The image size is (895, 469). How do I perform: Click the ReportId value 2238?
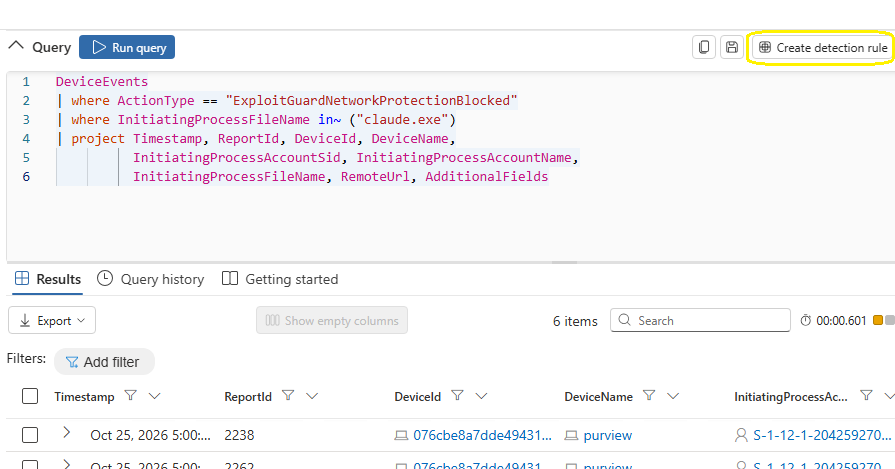click(239, 435)
